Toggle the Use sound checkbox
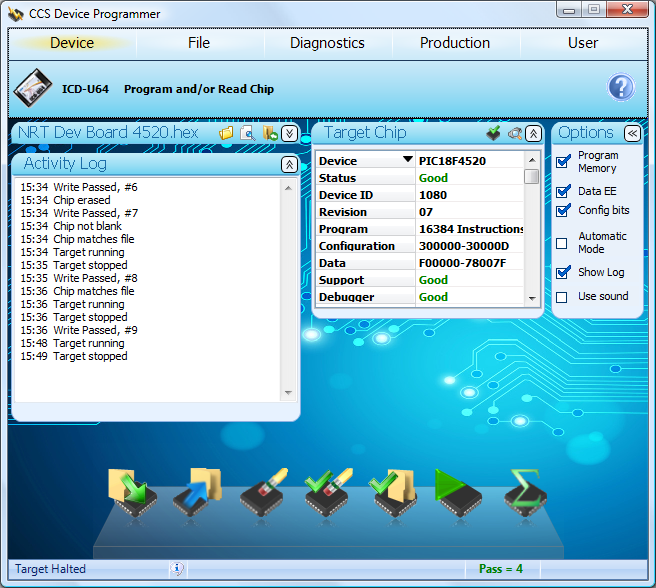Image resolution: width=656 pixels, height=588 pixels. tap(562, 297)
